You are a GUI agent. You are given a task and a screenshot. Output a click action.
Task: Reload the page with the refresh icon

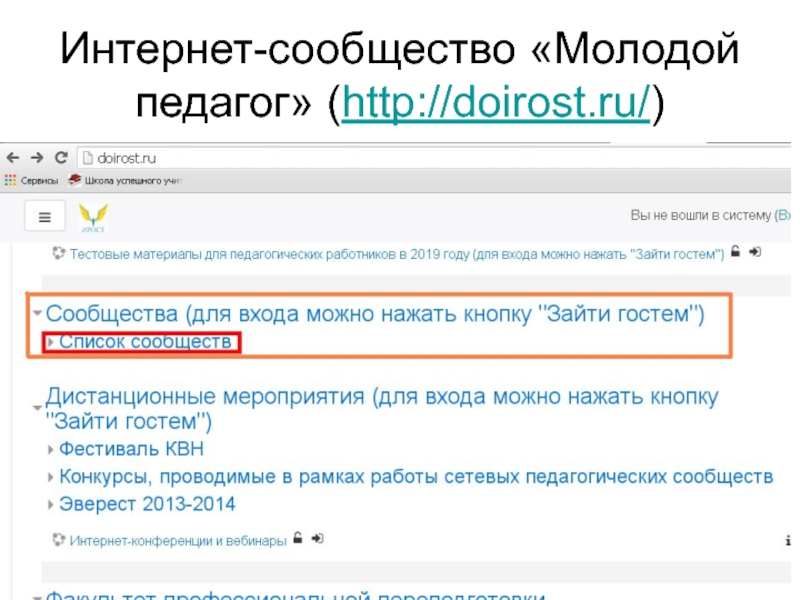pos(60,157)
